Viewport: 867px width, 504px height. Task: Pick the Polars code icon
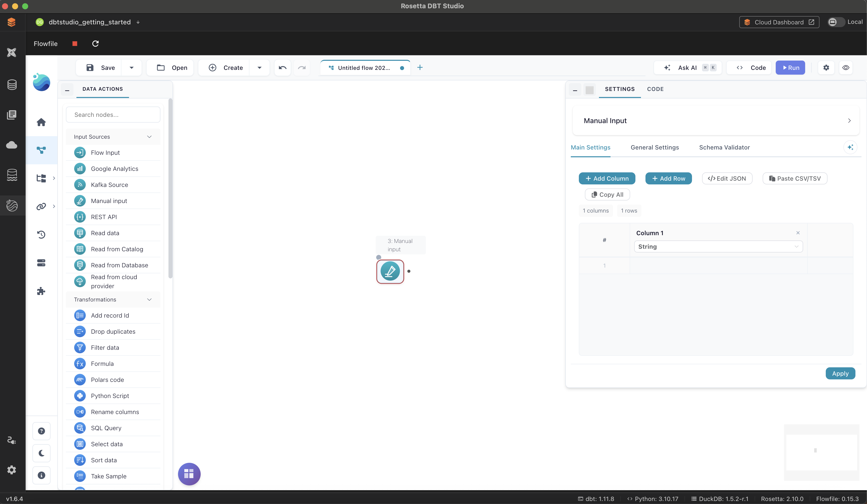[80, 380]
